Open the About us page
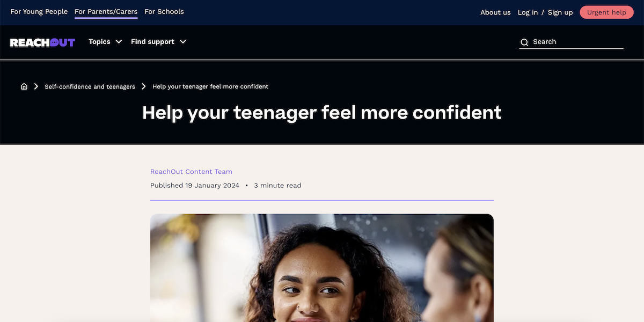The width and height of the screenshot is (644, 322). click(495, 12)
